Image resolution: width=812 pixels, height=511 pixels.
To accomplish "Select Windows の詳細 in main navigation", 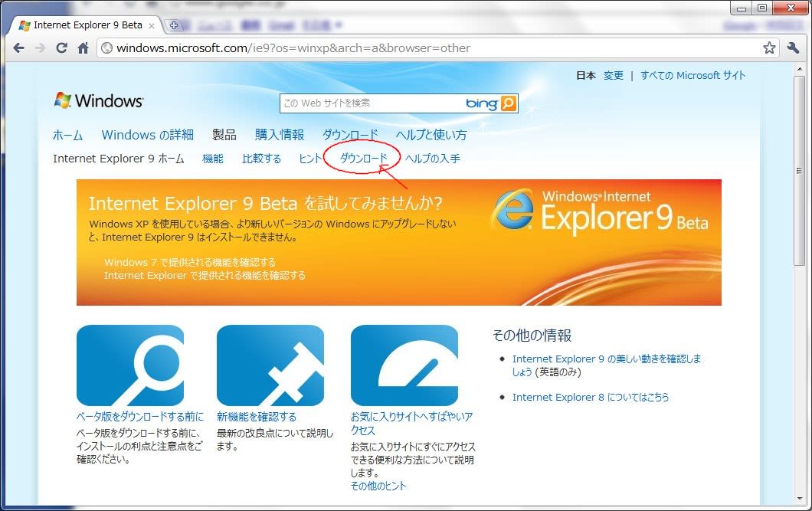I will pyautogui.click(x=147, y=135).
